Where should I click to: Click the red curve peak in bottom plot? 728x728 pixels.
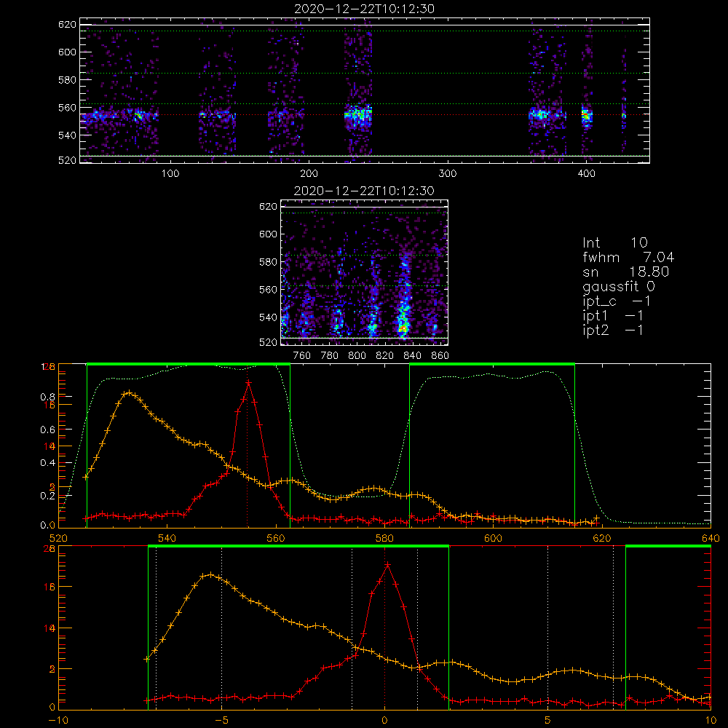pos(387,565)
